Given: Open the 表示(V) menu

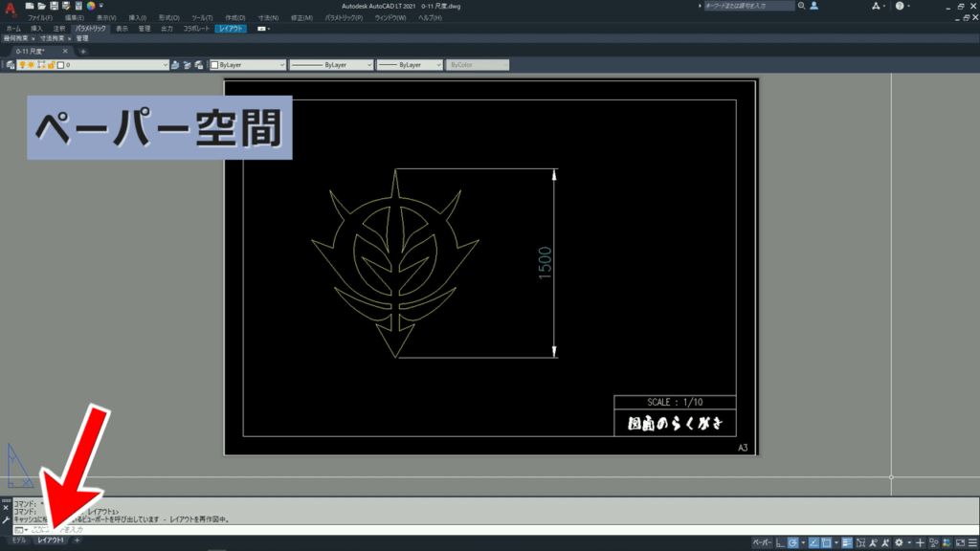Looking at the screenshot, I should coord(106,18).
